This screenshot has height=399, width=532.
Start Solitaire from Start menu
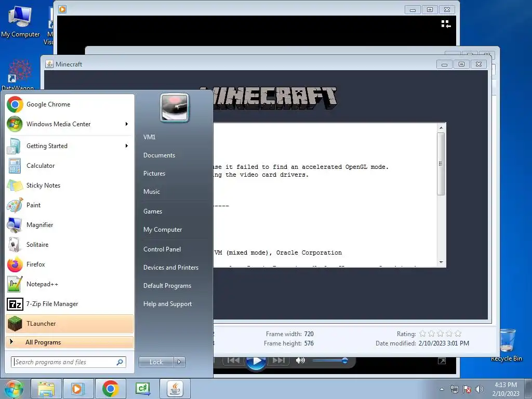coord(70,245)
